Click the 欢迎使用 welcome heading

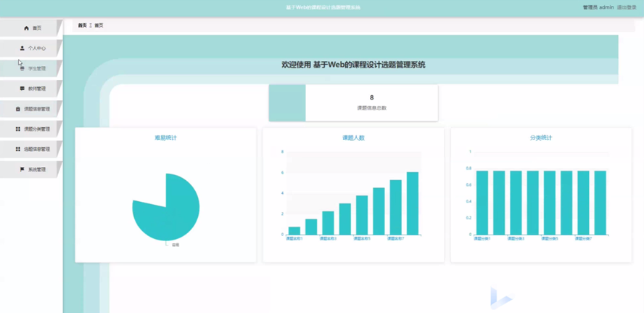(x=353, y=65)
